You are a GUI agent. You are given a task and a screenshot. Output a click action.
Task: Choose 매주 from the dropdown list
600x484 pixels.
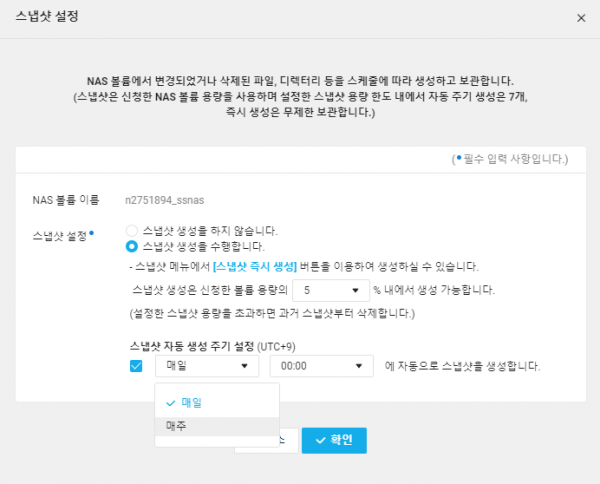click(x=217, y=426)
